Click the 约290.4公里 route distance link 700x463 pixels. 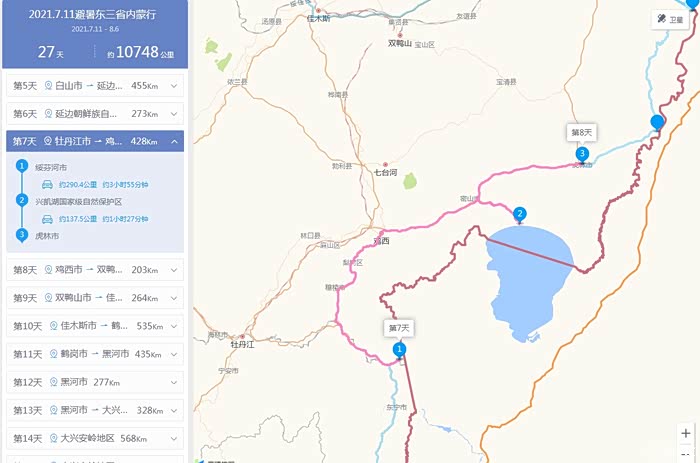point(78,184)
